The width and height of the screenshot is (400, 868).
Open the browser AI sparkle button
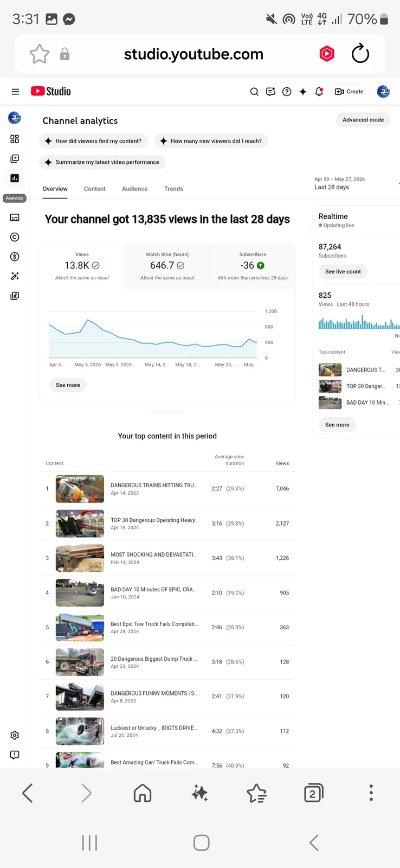click(200, 793)
